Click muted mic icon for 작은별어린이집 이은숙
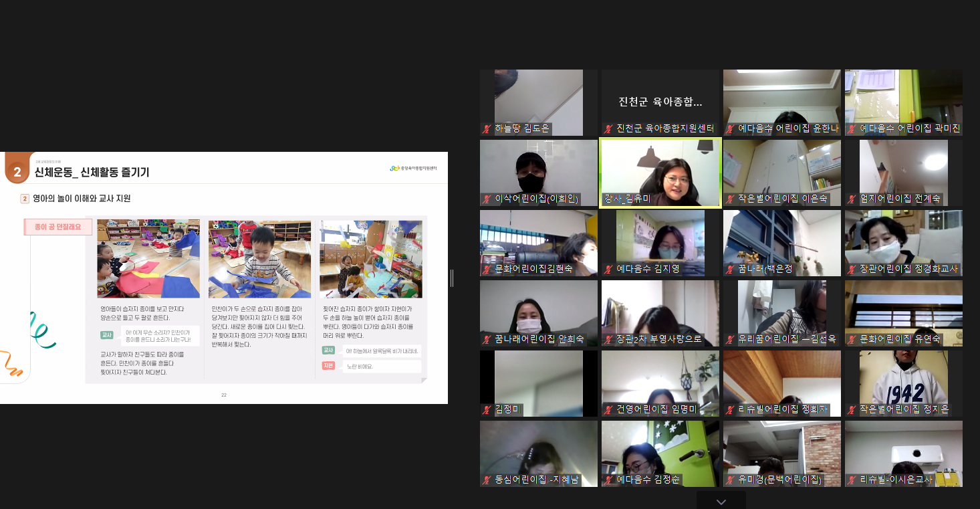980x509 pixels. [730, 199]
